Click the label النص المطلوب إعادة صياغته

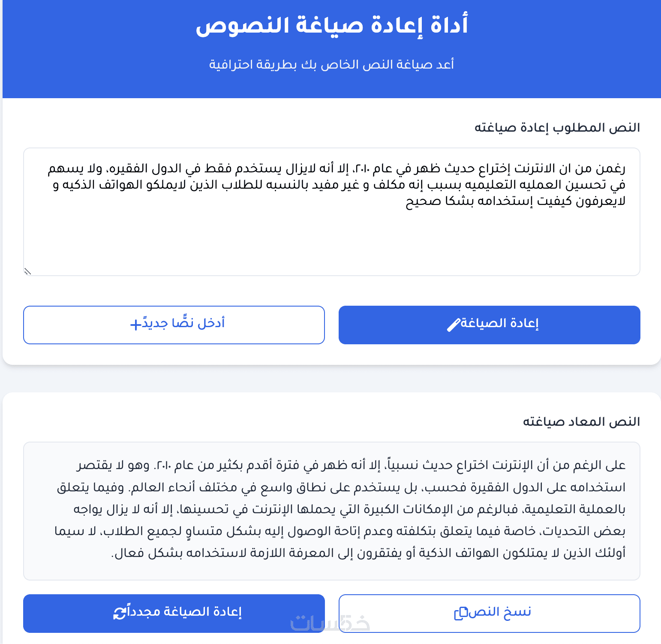[x=557, y=128]
